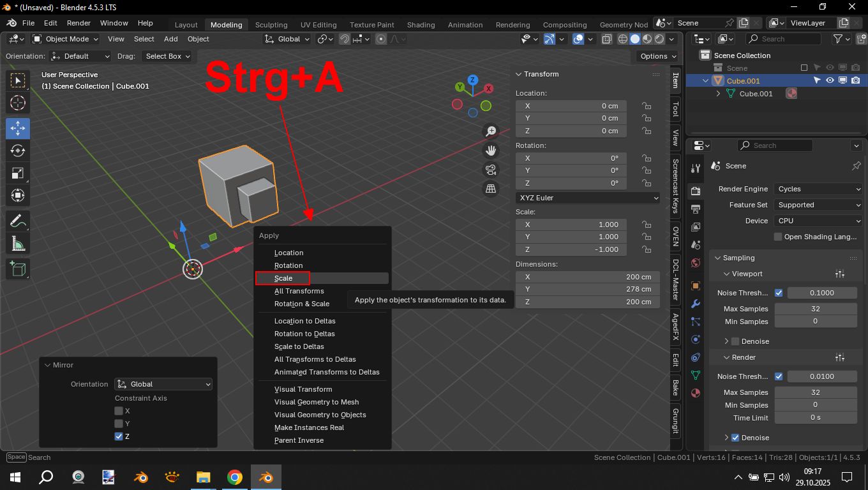Click the zoom magnifier viewport icon

point(491,131)
